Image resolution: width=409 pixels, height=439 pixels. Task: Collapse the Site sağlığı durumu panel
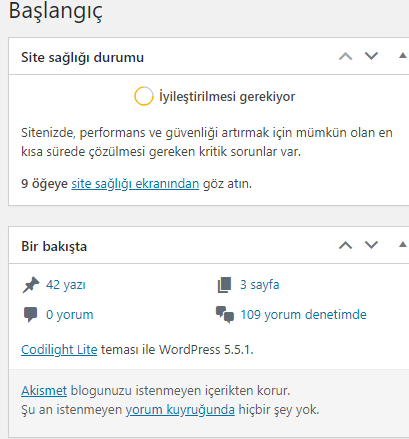403,56
